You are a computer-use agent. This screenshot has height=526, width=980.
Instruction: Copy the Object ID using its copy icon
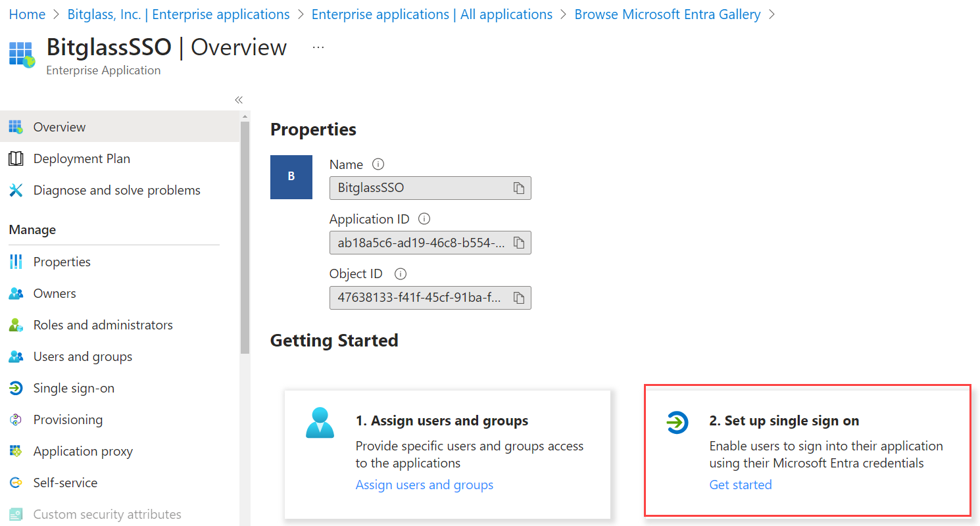(519, 297)
